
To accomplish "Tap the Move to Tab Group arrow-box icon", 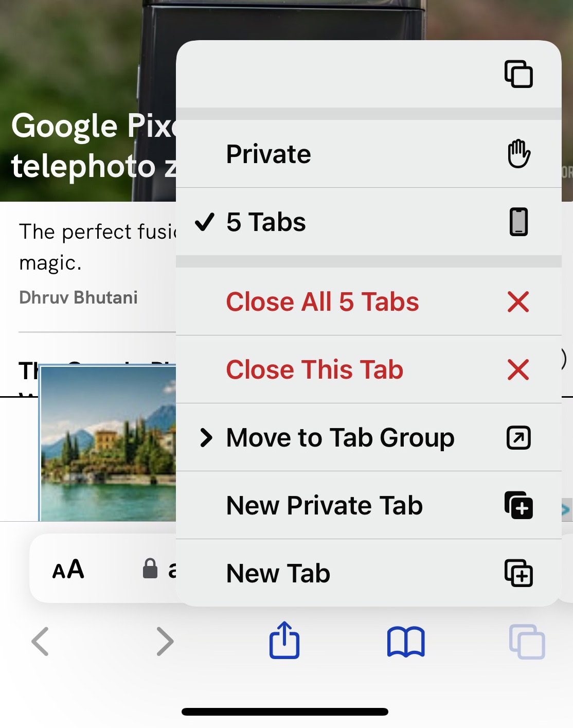I will (x=518, y=438).
